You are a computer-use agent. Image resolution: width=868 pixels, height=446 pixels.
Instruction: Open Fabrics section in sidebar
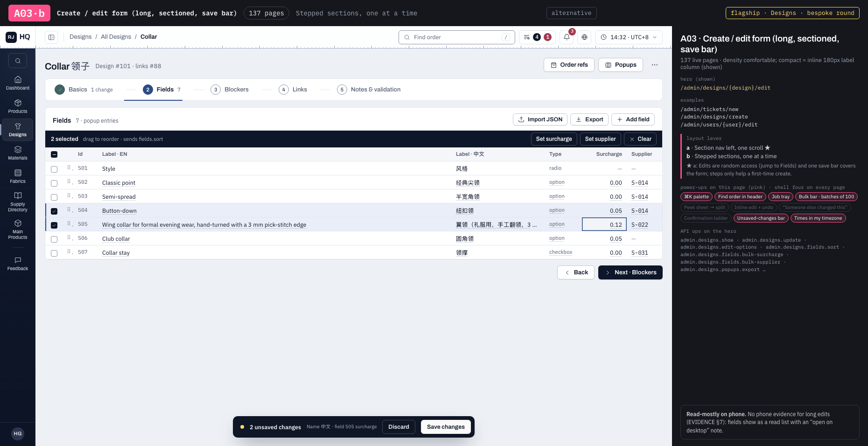click(x=18, y=176)
